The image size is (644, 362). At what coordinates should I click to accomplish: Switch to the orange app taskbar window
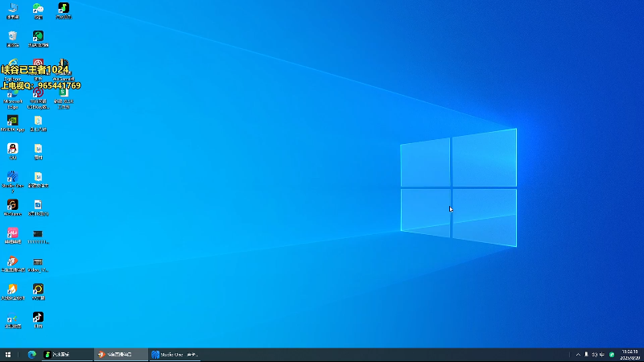coord(121,355)
